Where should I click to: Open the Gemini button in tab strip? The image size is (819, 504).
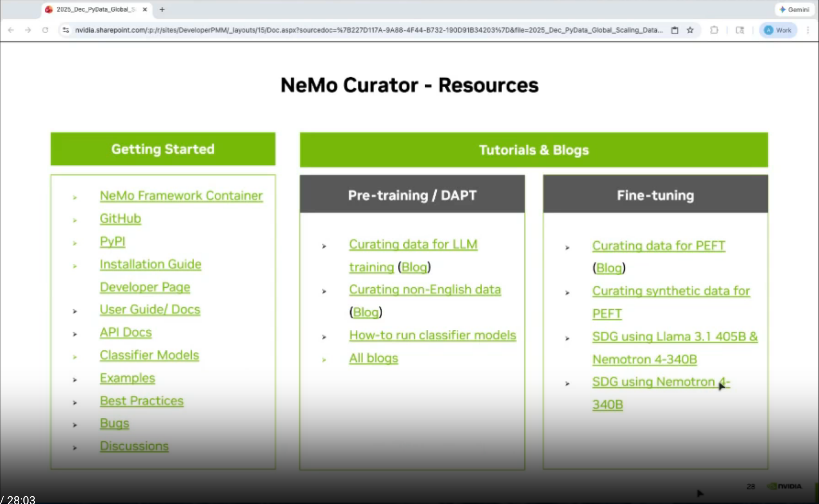[x=794, y=9]
